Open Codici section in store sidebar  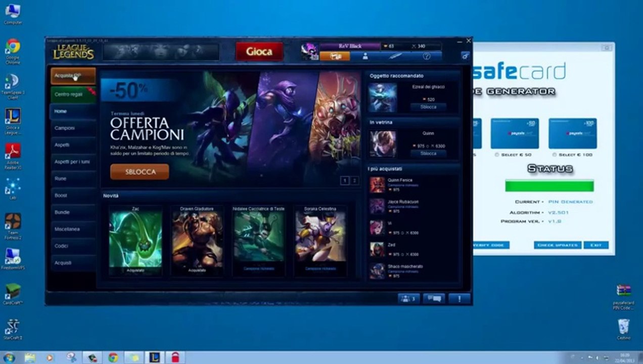(x=73, y=246)
